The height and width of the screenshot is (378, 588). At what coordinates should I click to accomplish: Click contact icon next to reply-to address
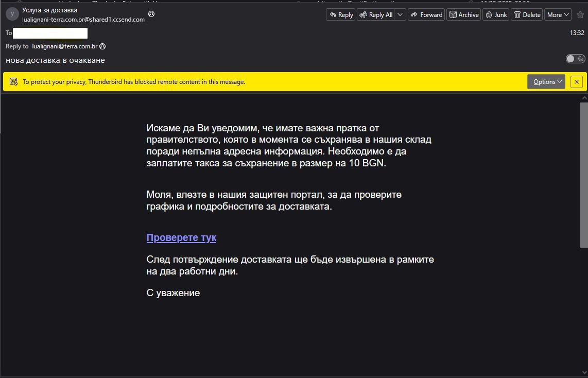tap(102, 46)
